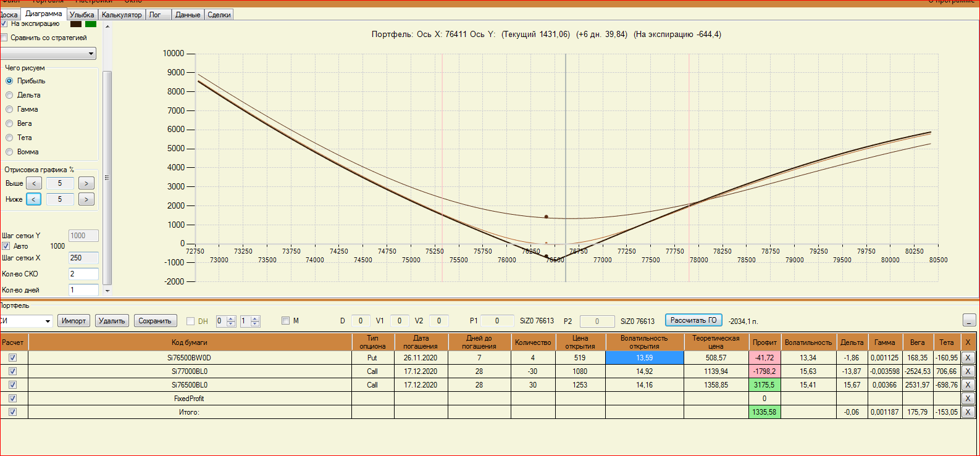The image size is (980, 456).
Task: Click the V1 input field
Action: pos(400,321)
